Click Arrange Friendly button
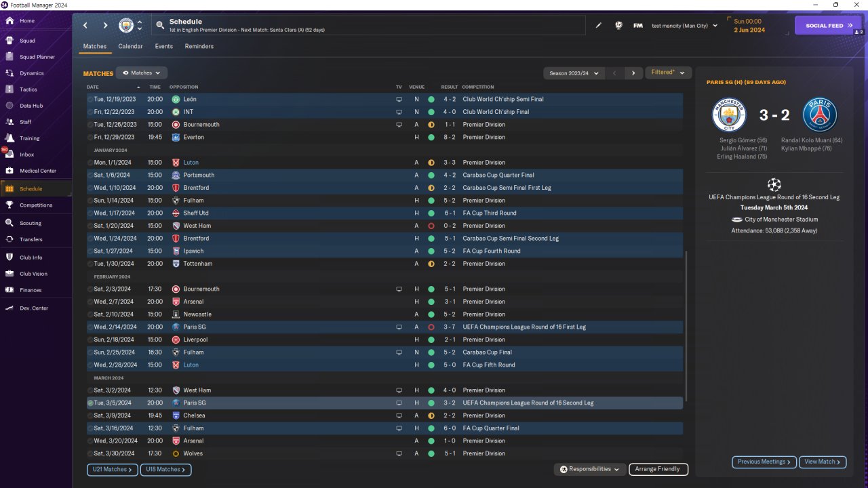Image resolution: width=868 pixels, height=488 pixels. [658, 469]
